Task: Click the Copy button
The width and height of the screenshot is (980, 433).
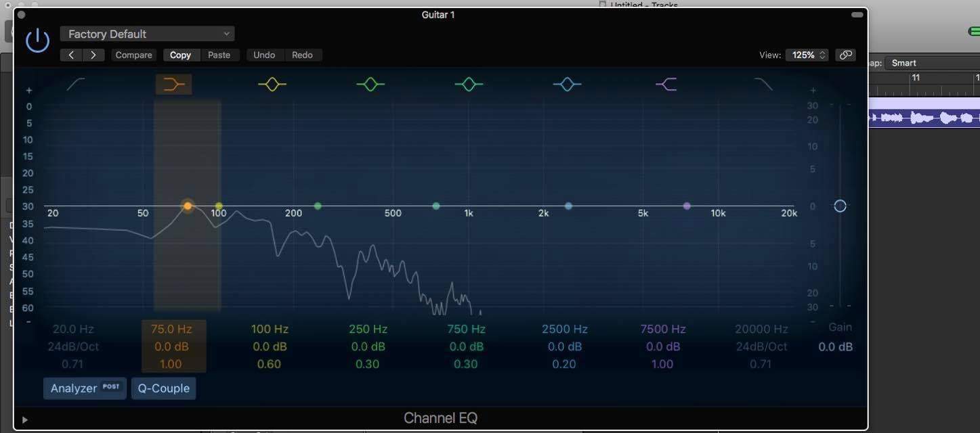Action: pos(180,55)
